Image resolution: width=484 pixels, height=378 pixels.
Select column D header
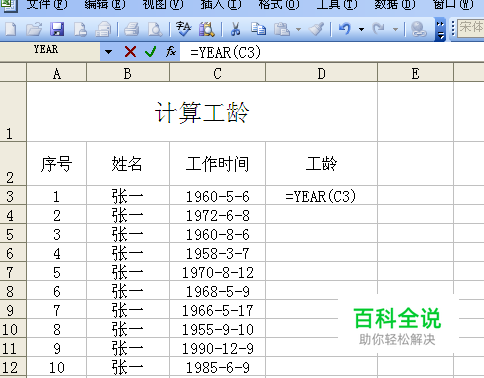click(321, 73)
